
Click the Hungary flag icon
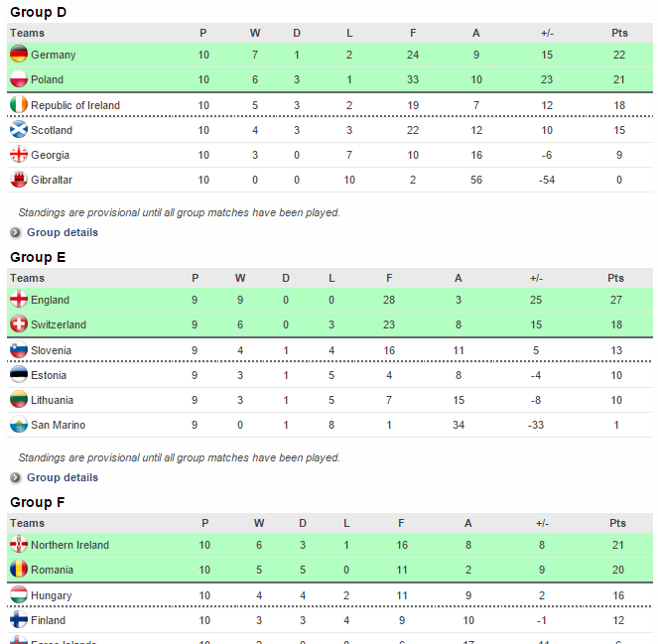point(18,595)
